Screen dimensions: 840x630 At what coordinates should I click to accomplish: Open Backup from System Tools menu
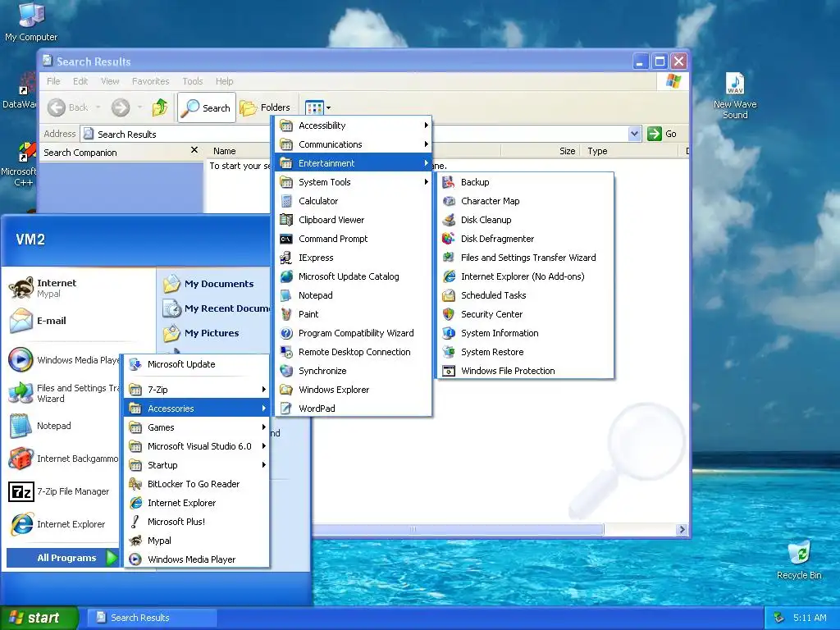(x=525, y=182)
